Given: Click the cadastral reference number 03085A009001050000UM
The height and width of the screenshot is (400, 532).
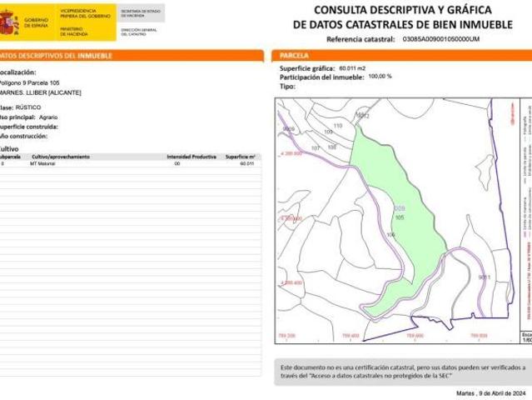Looking at the screenshot, I should [x=440, y=39].
